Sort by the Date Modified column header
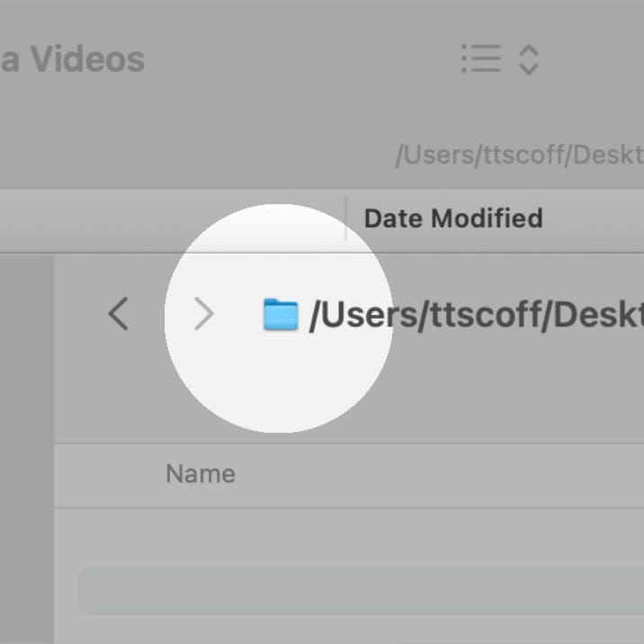 tap(452, 219)
